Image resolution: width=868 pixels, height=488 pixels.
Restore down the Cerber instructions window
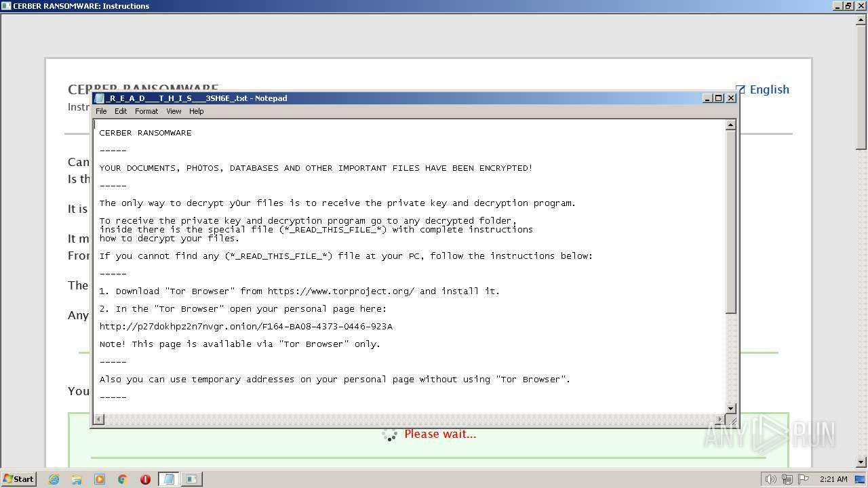[848, 6]
